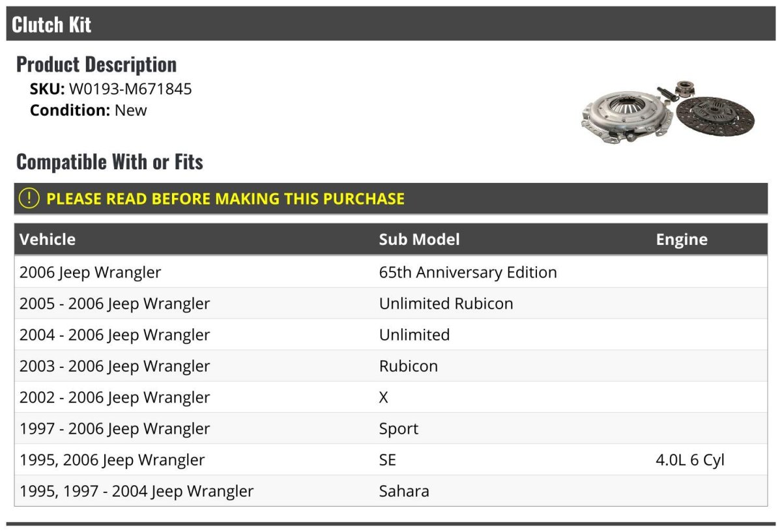
Task: Click the SKU number W0193-M671845
Action: (130, 89)
